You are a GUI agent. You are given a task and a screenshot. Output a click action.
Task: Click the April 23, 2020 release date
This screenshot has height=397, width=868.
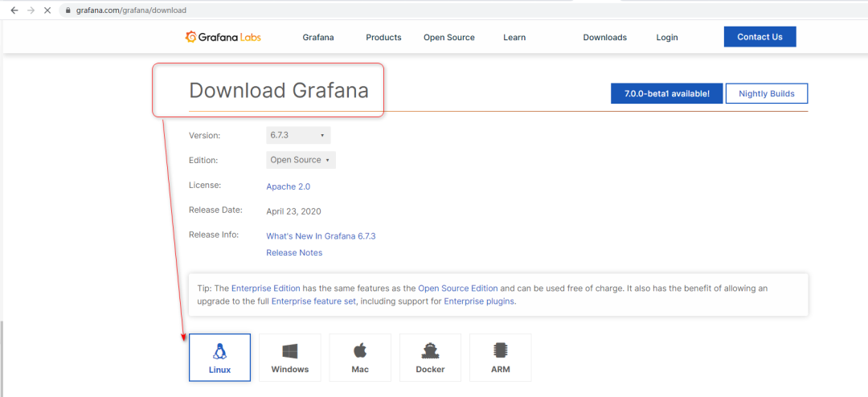294,211
